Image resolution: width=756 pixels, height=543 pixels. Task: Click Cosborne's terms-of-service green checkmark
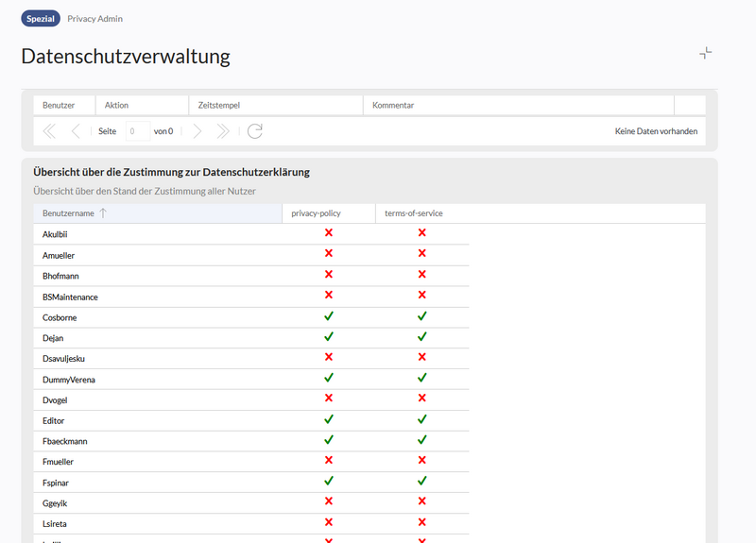coord(421,316)
